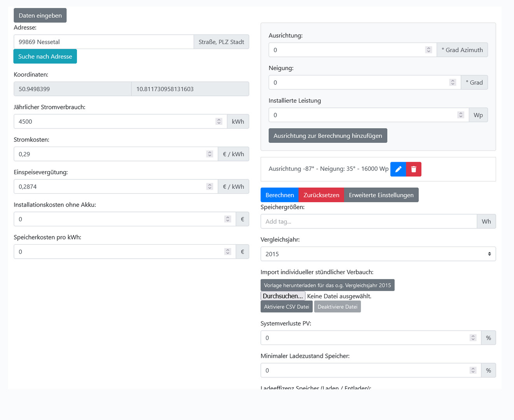The width and height of the screenshot is (514, 420).
Task: Open the Vergleichsjahr 2015 dropdown
Action: click(378, 254)
